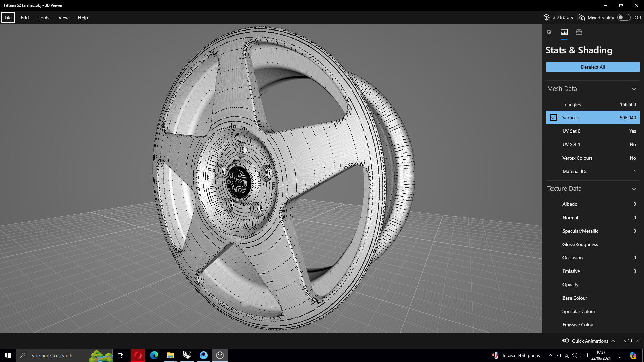Select the Stats & Shading panel icon
Image resolution: width=644 pixels, height=362 pixels.
pos(564,32)
